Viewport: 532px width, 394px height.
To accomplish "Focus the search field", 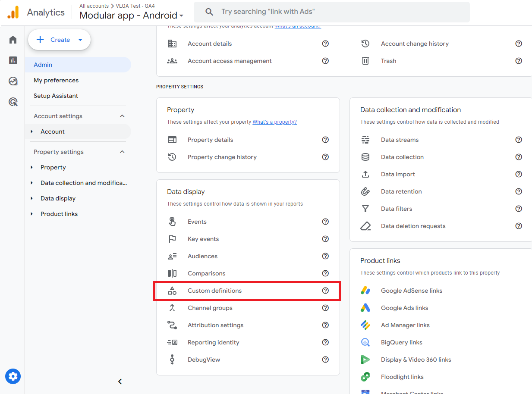I will (x=332, y=12).
